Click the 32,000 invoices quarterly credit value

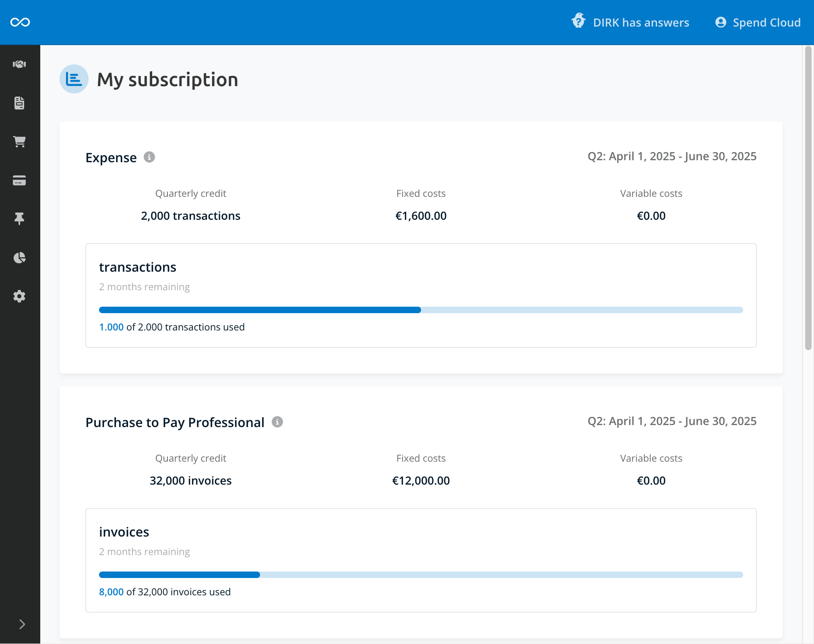point(190,481)
